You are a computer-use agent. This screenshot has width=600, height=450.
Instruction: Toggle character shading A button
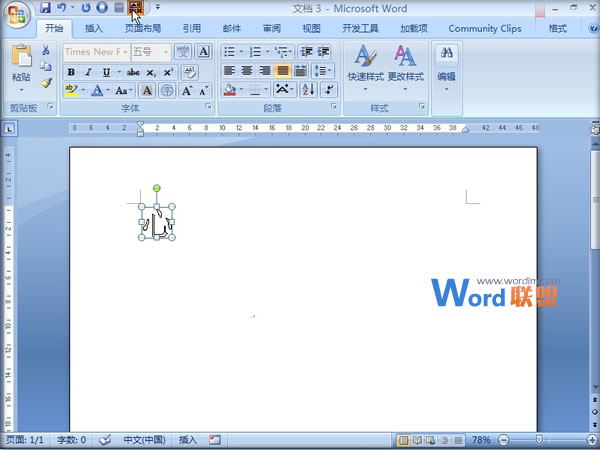(147, 91)
